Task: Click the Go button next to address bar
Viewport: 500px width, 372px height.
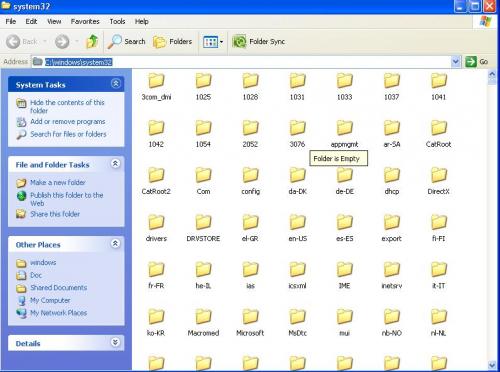Action: pos(477,62)
